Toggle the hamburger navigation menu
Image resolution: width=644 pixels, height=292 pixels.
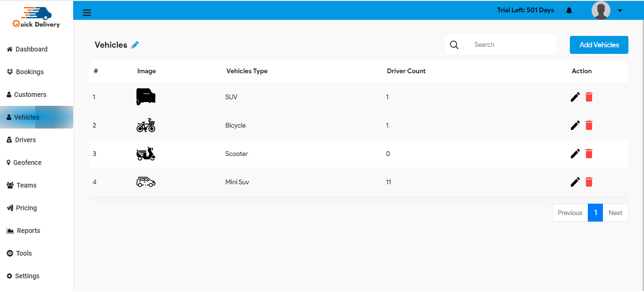(x=87, y=13)
